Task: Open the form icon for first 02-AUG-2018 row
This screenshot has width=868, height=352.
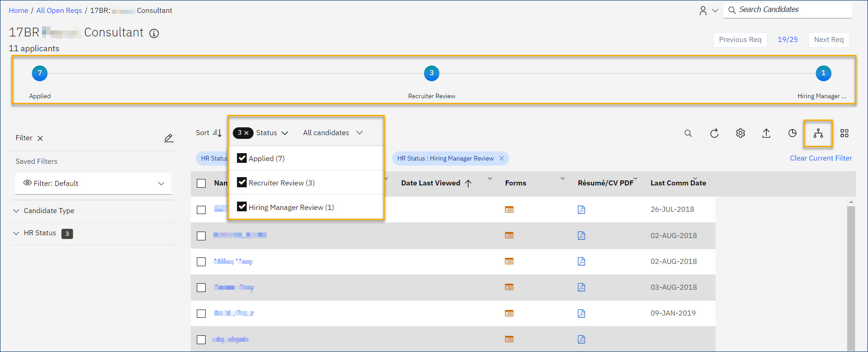Action: (509, 235)
